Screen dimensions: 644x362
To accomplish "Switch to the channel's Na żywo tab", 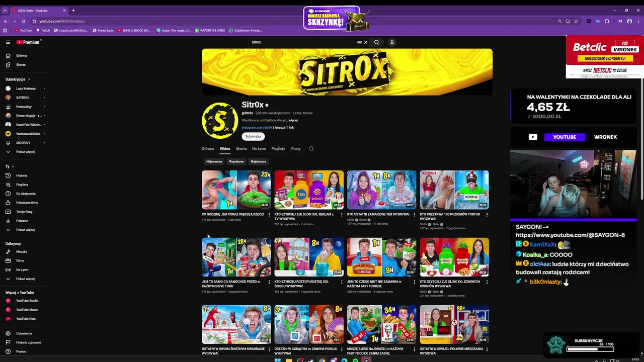I will [259, 149].
